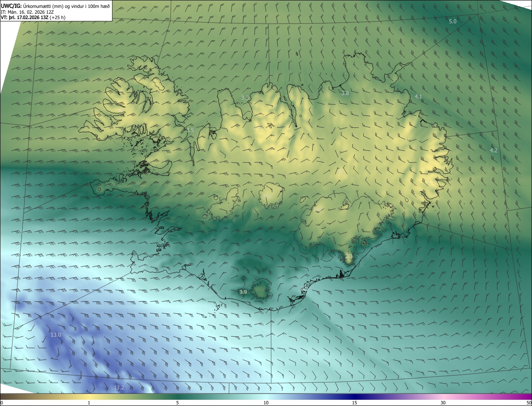Viewport: 532px width, 406px height.
Task: Click the 4.2 value label off the east coast
Action: click(493, 151)
